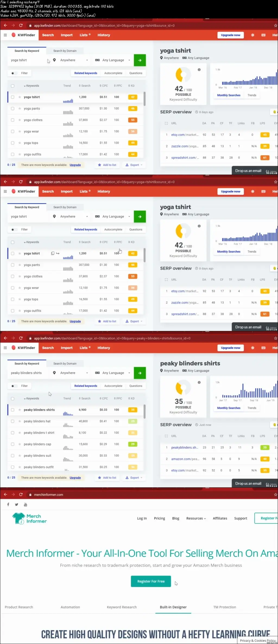Check the peaky blinders suit row checkbox
The image size is (278, 644).
[x=12, y=455]
